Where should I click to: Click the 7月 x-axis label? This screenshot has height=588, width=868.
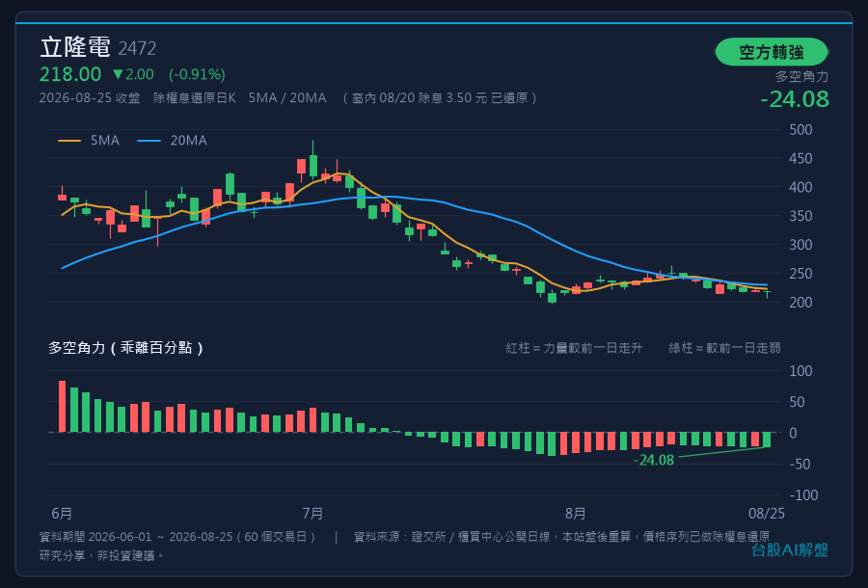tap(312, 514)
